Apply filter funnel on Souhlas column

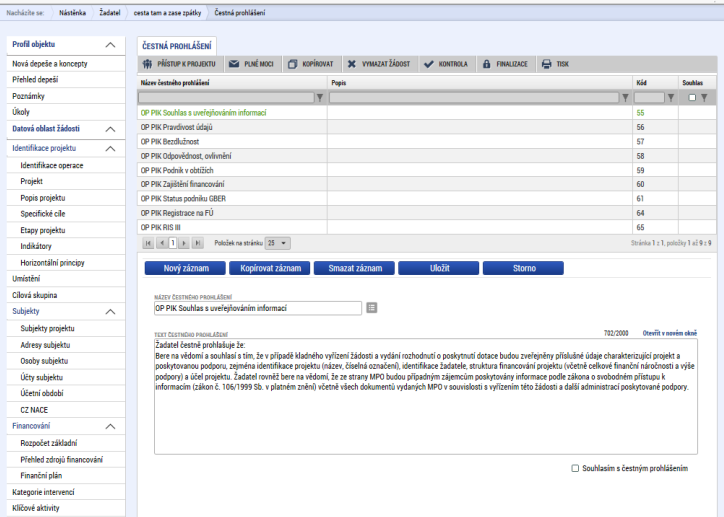click(x=704, y=98)
